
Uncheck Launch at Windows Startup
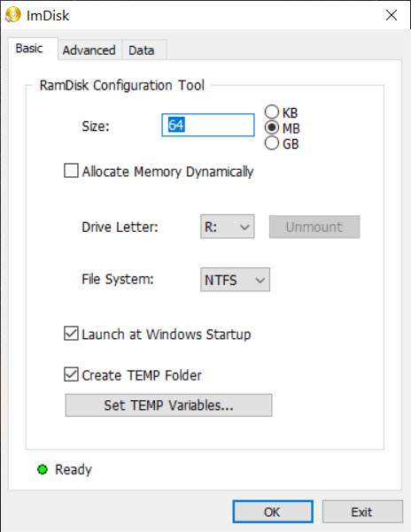pos(71,334)
